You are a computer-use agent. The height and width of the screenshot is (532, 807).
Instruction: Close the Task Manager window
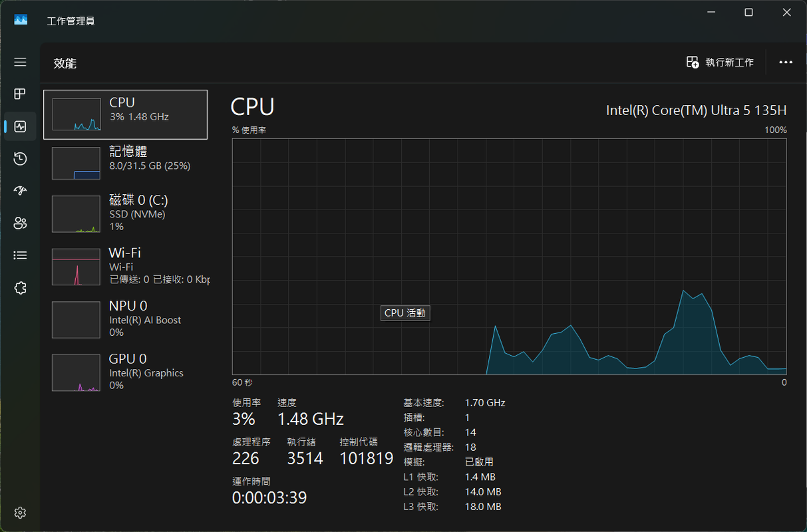click(786, 13)
